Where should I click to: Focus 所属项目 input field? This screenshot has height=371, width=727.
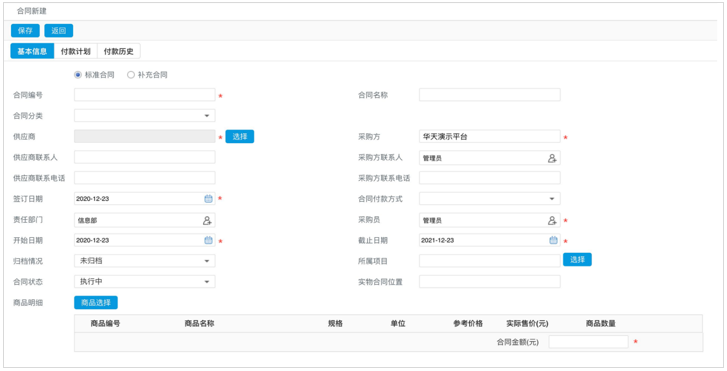tap(490, 261)
